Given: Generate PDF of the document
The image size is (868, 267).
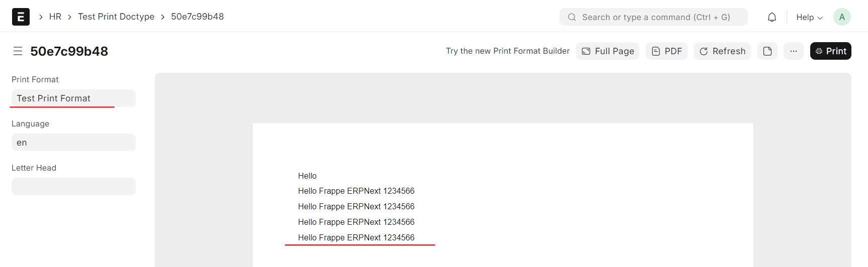Looking at the screenshot, I should (666, 51).
